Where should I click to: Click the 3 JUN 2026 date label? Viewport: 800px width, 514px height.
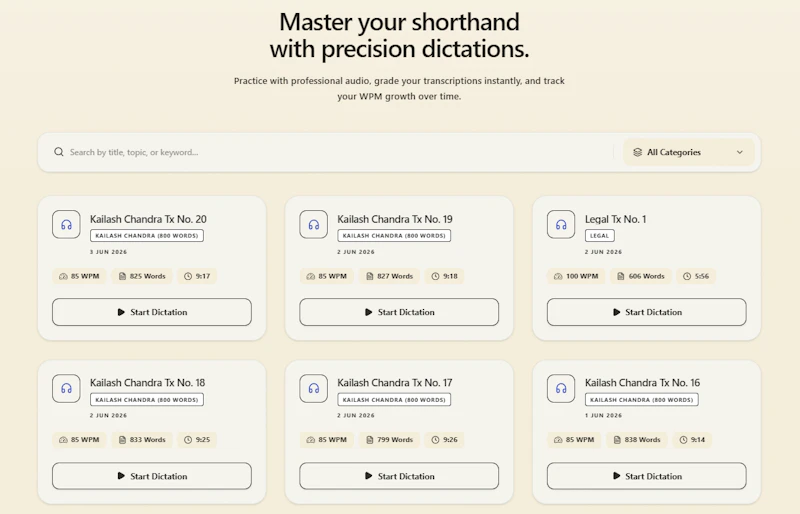pos(109,252)
